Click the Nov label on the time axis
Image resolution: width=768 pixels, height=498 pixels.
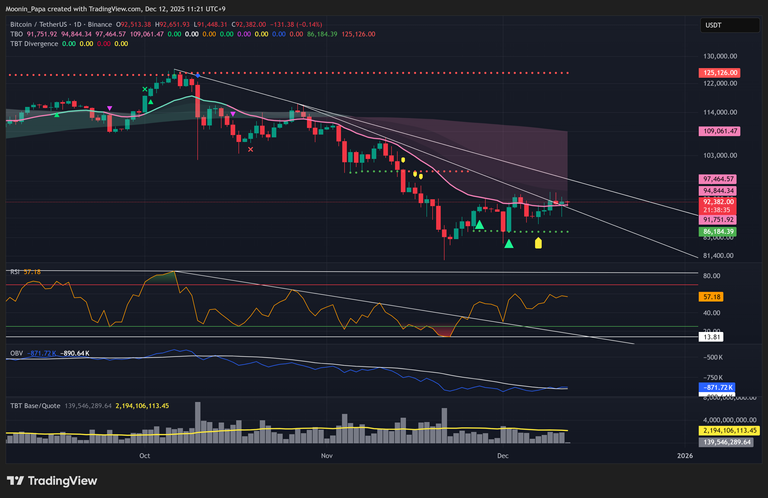326,456
